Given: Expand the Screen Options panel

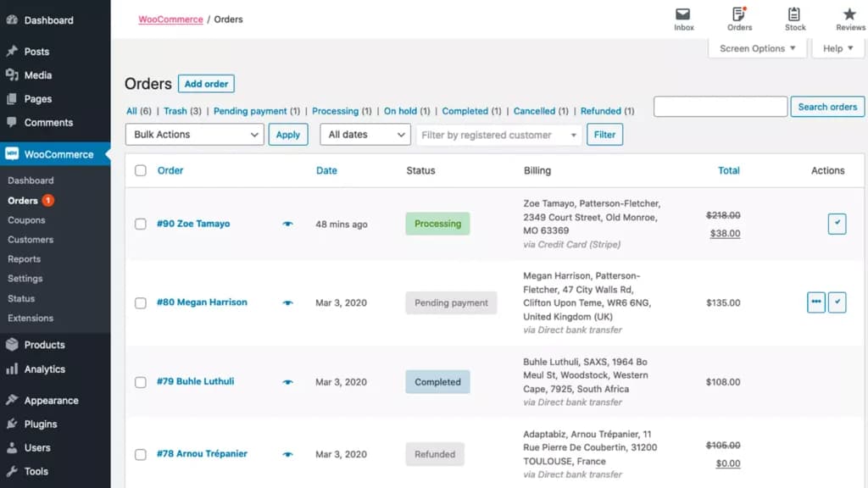Looking at the screenshot, I should coord(757,48).
